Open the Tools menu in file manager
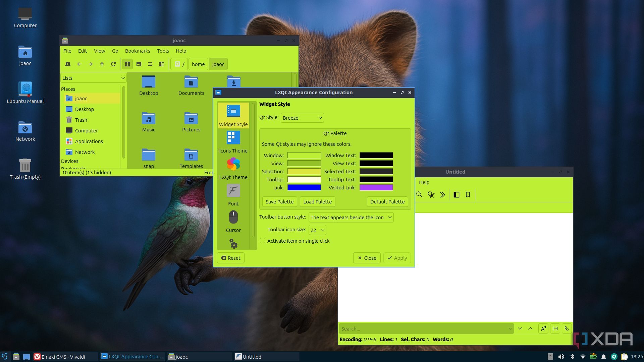The width and height of the screenshot is (644, 362). point(163,51)
